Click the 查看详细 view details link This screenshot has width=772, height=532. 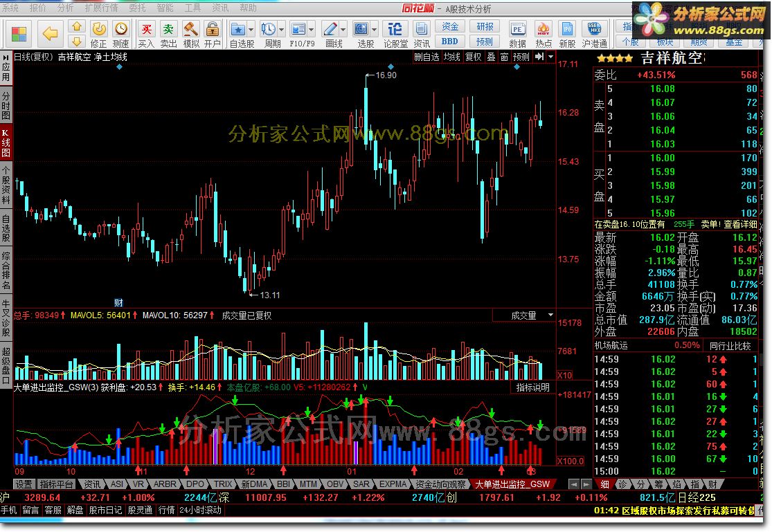[740, 224]
